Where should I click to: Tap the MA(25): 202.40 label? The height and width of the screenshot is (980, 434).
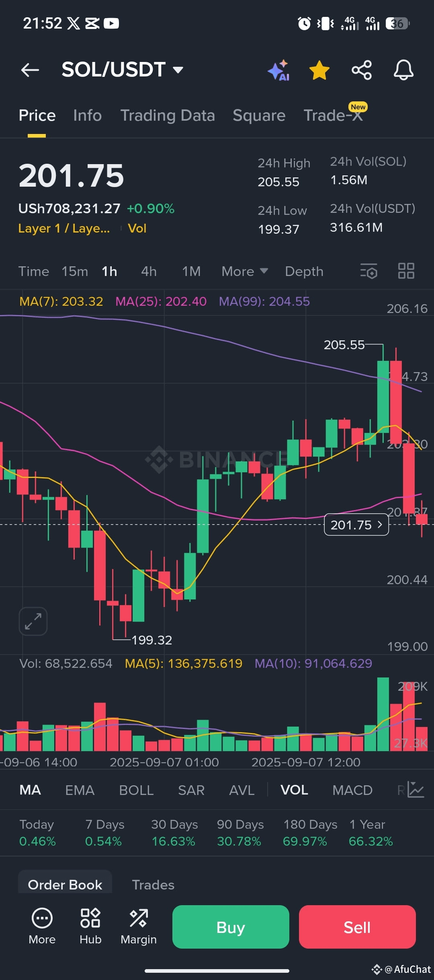click(x=161, y=301)
